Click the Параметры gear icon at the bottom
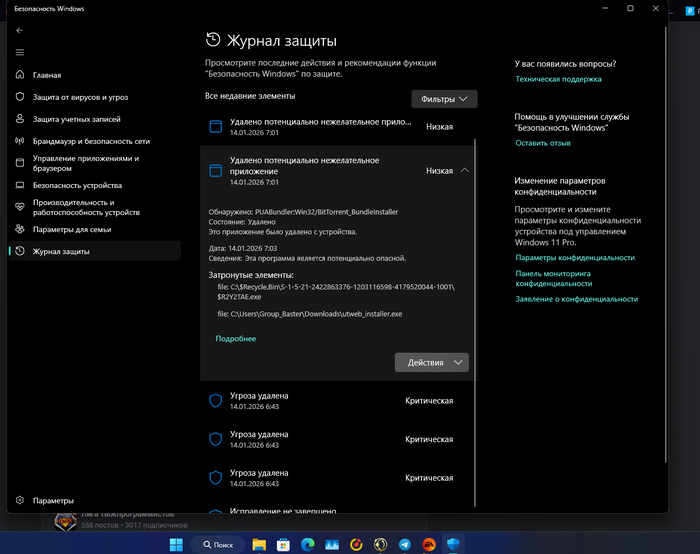Screen dimensions: 700x554 click(20, 500)
